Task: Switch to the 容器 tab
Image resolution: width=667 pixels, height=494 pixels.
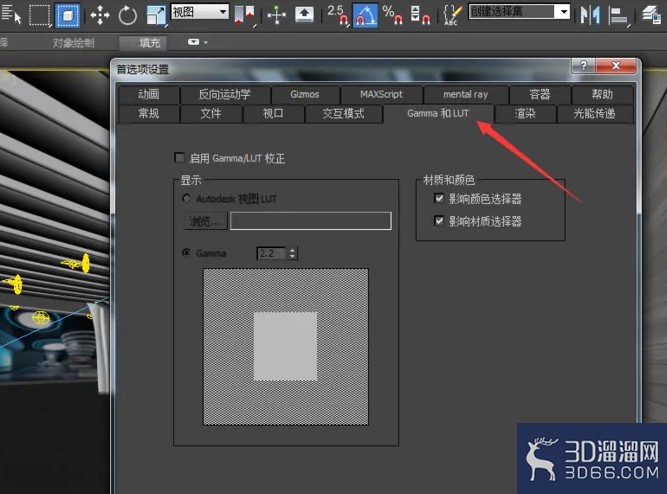Action: (x=540, y=94)
